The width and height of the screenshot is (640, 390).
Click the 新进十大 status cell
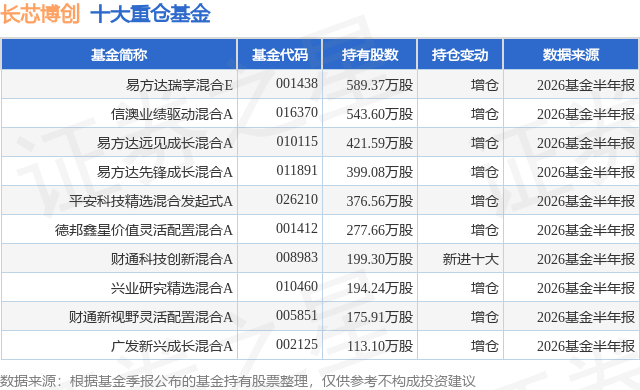pyautogui.click(x=471, y=259)
